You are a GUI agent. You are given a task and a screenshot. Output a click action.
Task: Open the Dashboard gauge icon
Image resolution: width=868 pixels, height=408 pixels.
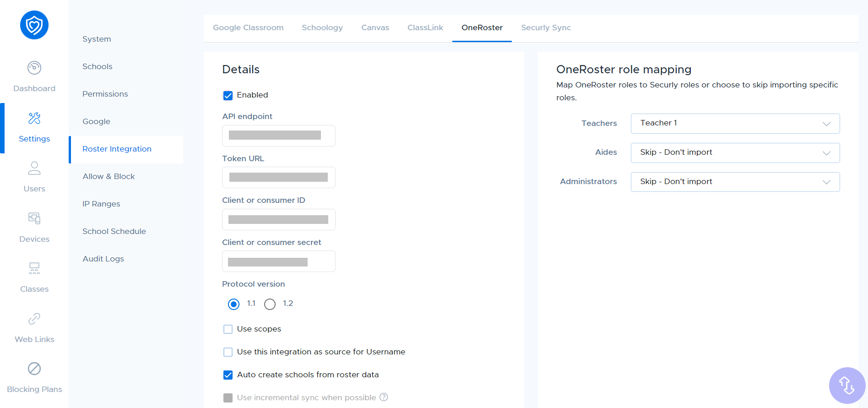pyautogui.click(x=34, y=68)
